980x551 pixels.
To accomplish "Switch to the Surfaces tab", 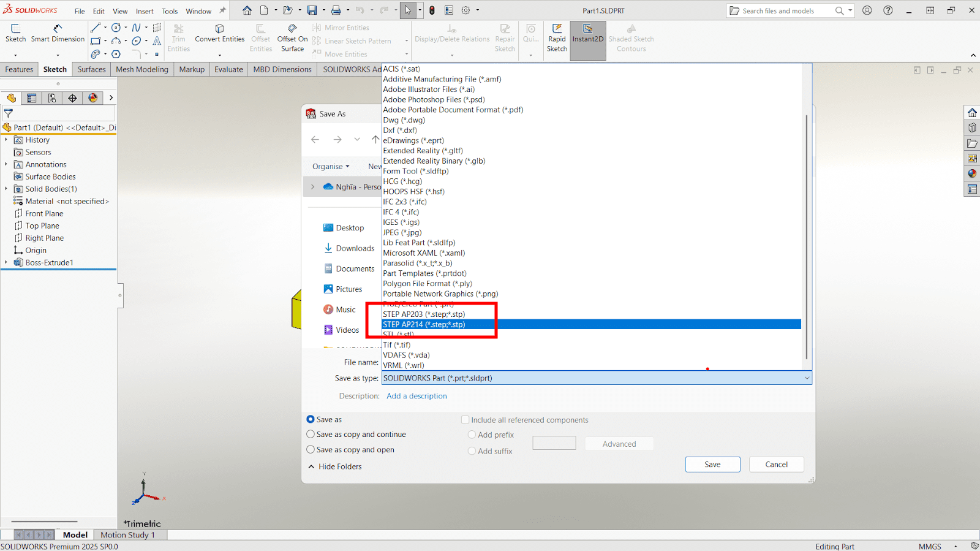I will tap(91, 69).
